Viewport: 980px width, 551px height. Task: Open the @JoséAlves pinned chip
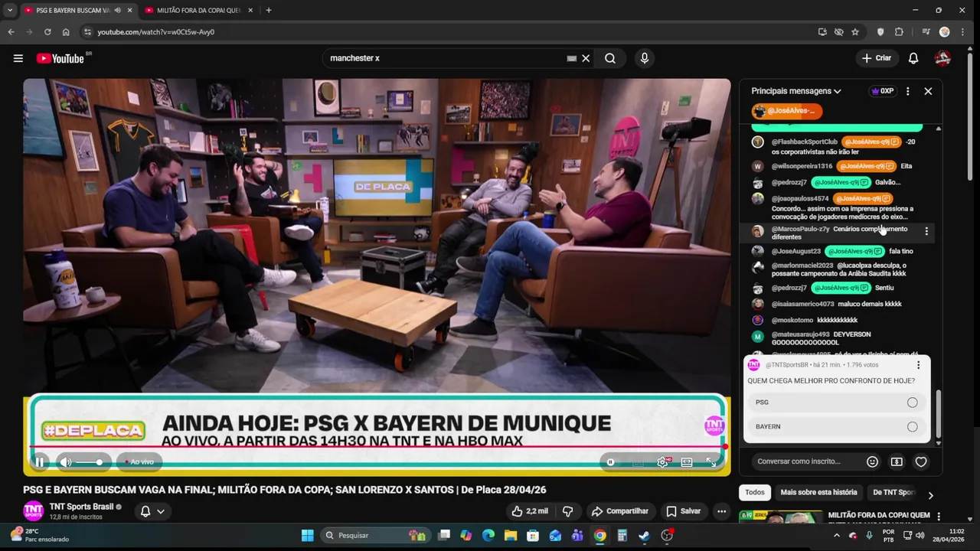pyautogui.click(x=786, y=111)
